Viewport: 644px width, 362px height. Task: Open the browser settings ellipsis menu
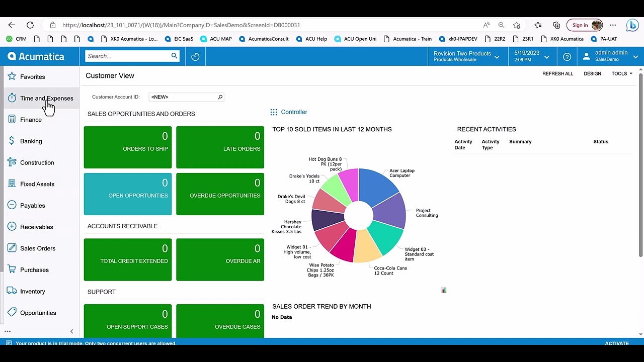[613, 25]
